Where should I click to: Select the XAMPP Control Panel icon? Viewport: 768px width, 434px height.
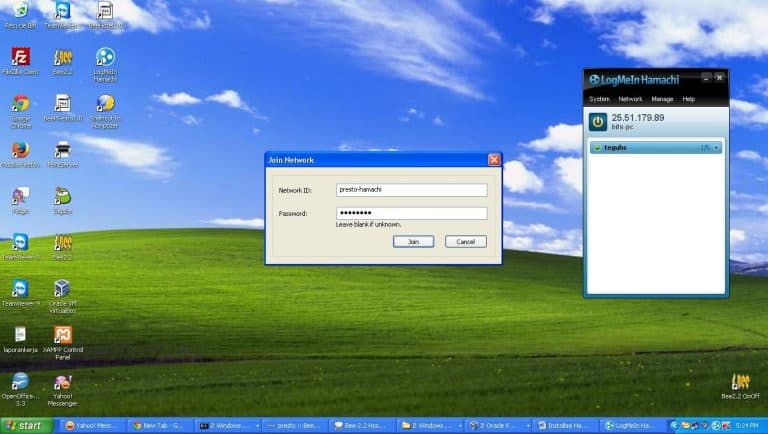coord(63,337)
